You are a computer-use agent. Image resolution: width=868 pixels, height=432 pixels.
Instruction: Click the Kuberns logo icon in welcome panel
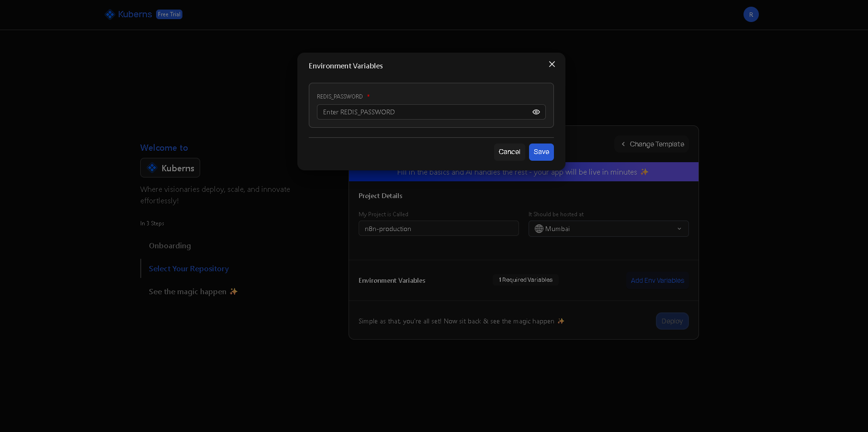pos(152,167)
